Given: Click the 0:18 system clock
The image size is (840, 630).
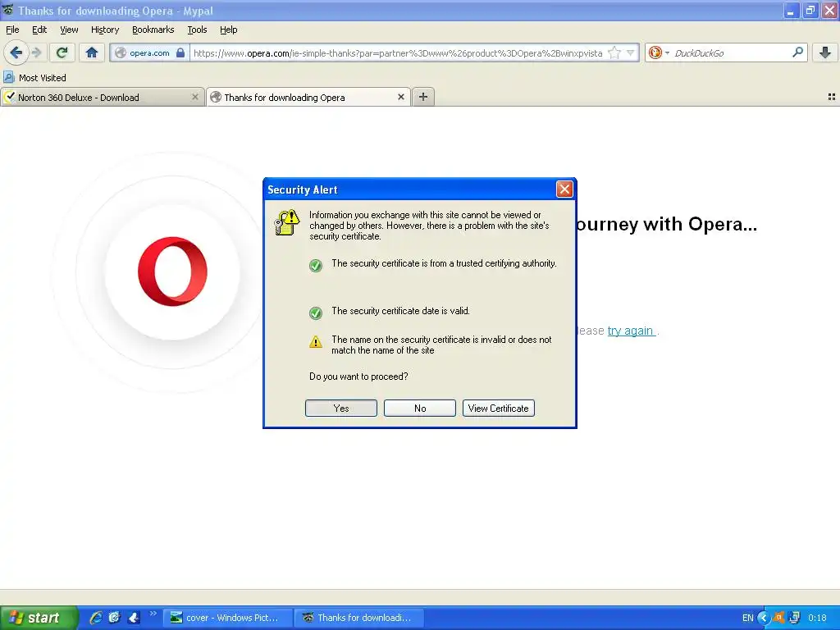Looking at the screenshot, I should pos(818,618).
